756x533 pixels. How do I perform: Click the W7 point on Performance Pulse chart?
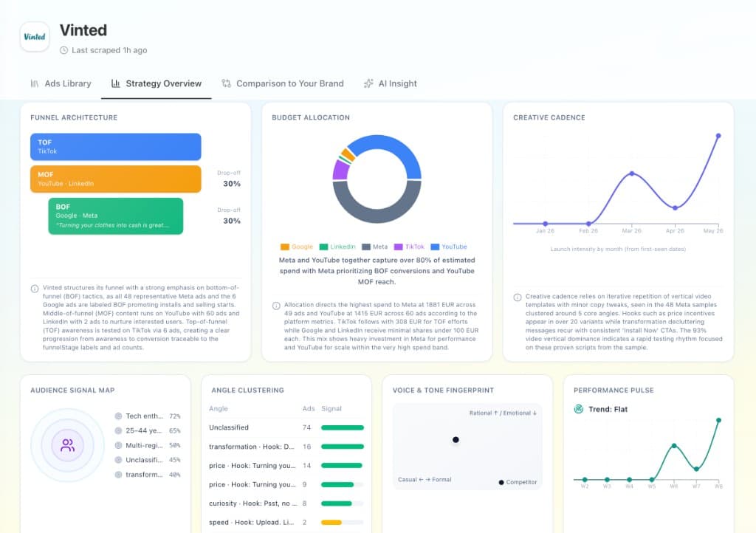point(696,469)
